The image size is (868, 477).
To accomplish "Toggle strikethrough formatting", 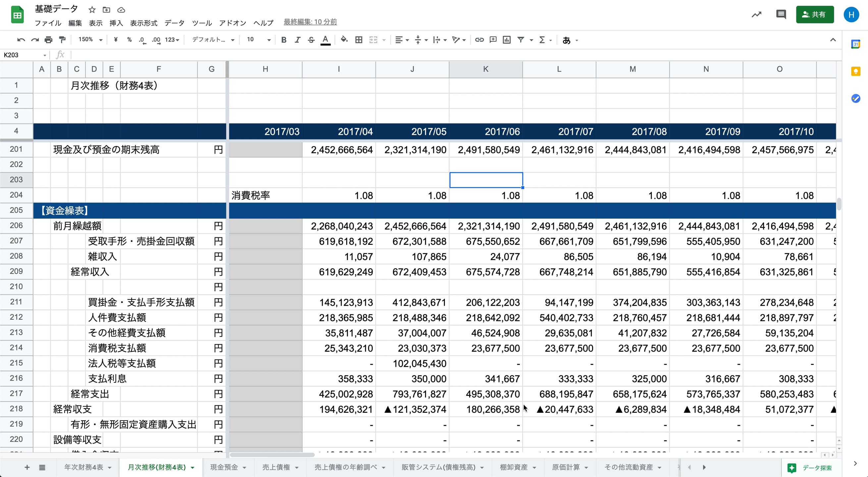I will [x=311, y=40].
